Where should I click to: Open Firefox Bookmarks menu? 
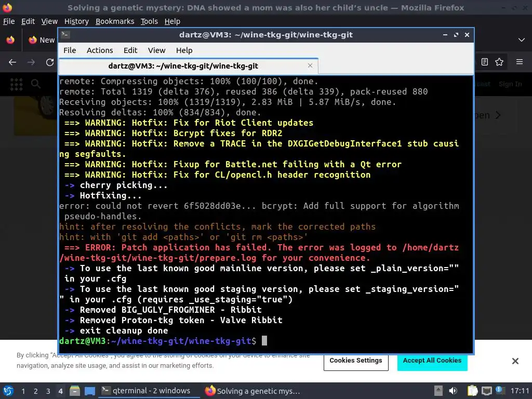tap(115, 21)
